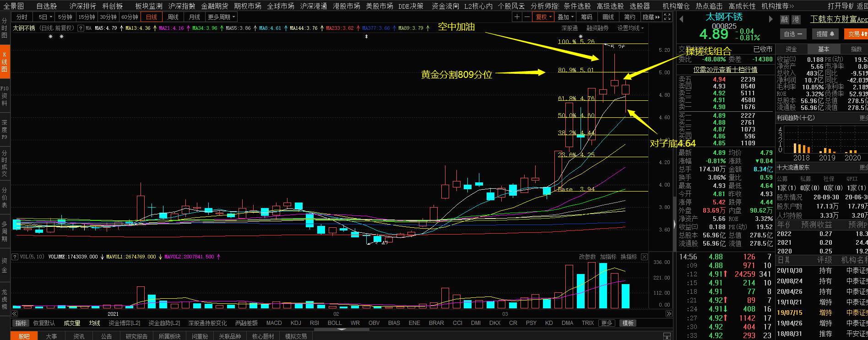Image resolution: width=868 pixels, height=340 pixels.
Task: Click the 融 margin trading badge
Action: click(785, 19)
